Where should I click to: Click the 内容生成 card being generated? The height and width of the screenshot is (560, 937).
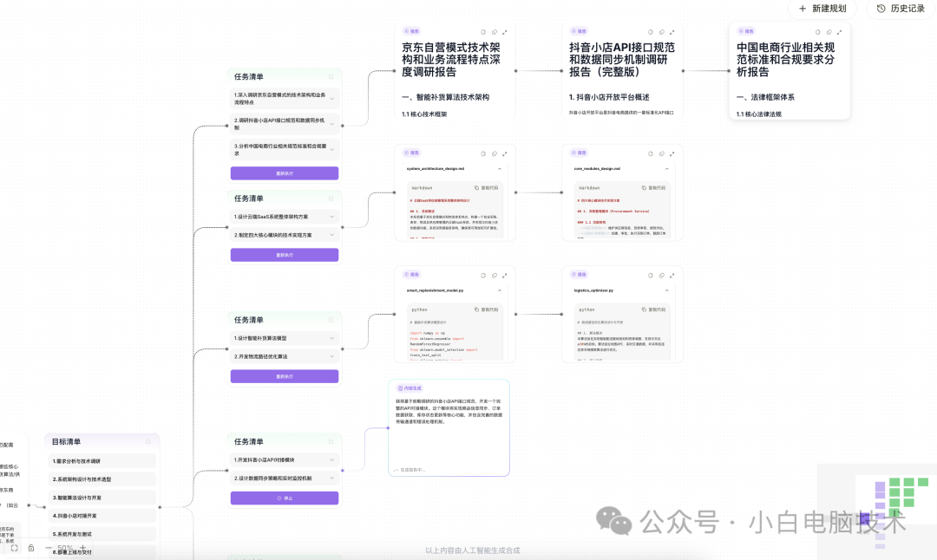click(449, 427)
